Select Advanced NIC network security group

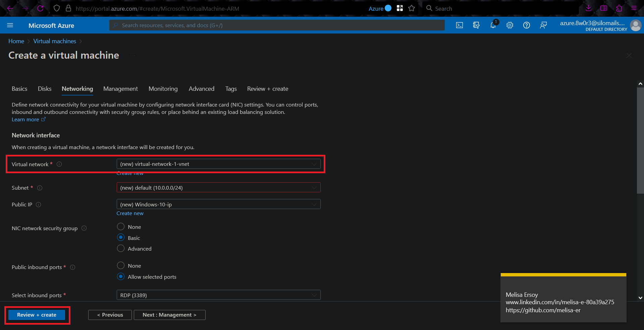(x=121, y=248)
